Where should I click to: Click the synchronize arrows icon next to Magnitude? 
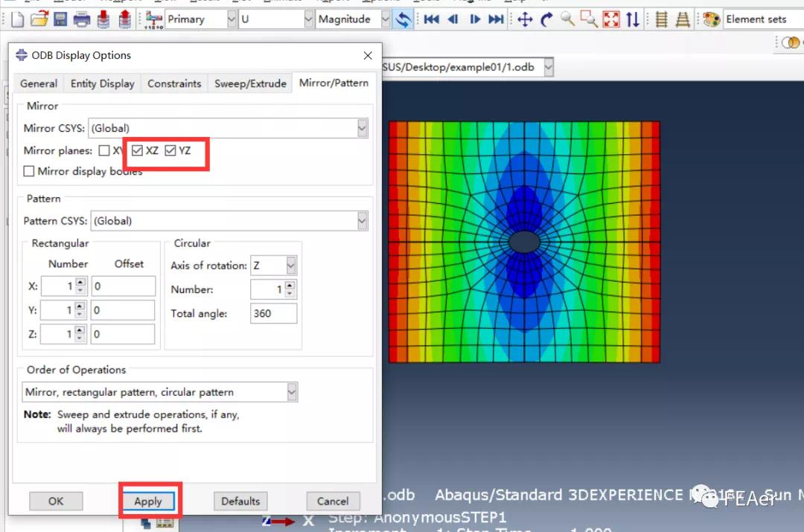tap(403, 19)
